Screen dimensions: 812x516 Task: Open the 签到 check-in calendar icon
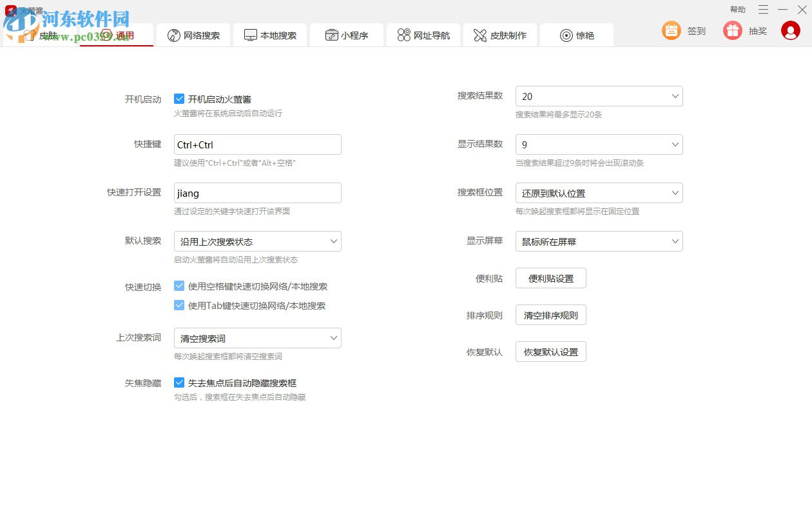coord(670,30)
